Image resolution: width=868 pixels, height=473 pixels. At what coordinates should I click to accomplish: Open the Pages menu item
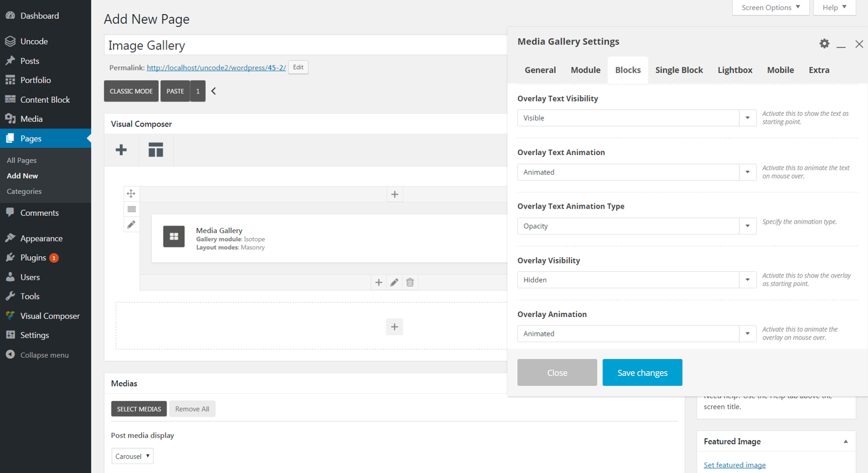(45, 139)
